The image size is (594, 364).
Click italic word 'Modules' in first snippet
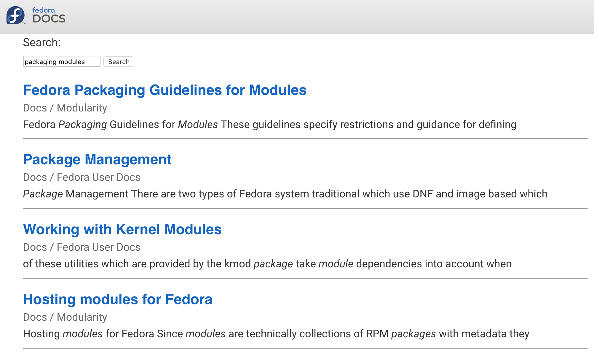click(x=198, y=124)
